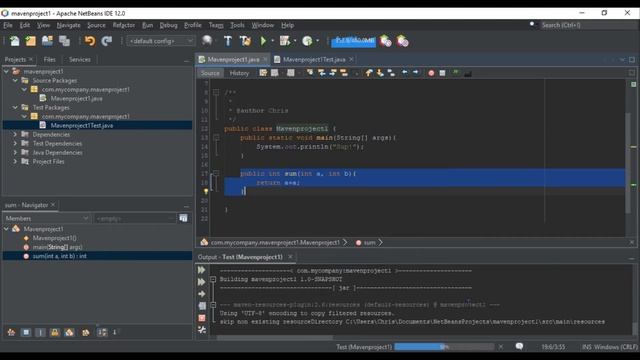Click the Stop Macro Recording icon
Screen dimensions: 640x360
click(442, 73)
